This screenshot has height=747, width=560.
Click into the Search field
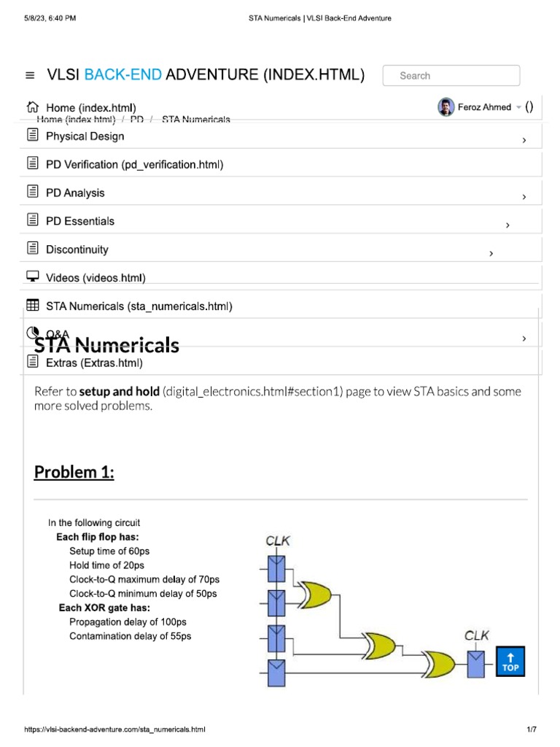pyautogui.click(x=451, y=75)
